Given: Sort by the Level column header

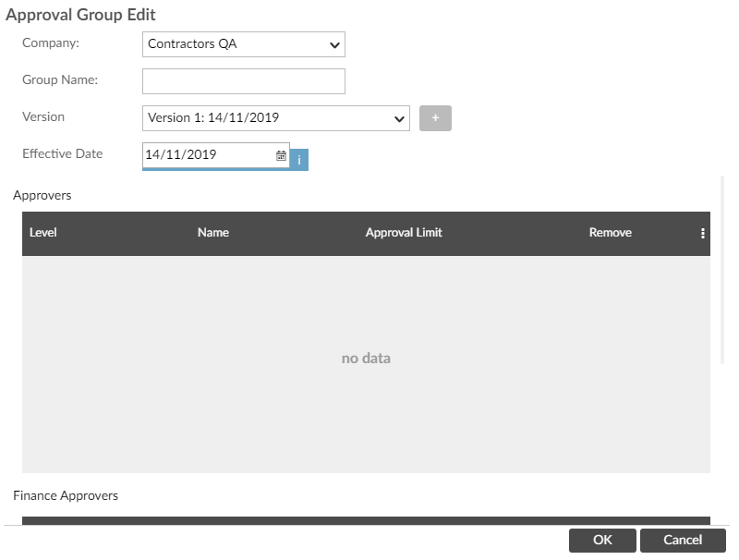Looking at the screenshot, I should point(43,233).
